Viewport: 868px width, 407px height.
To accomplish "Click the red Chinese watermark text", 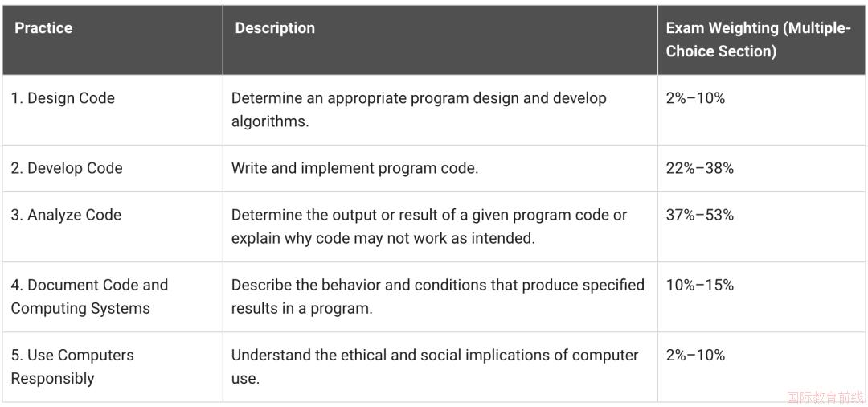I will 825,397.
